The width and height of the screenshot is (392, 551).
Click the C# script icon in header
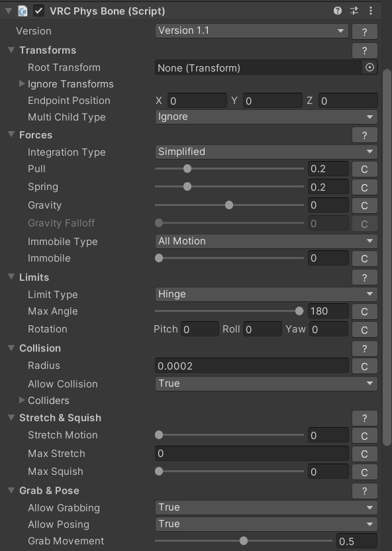(23, 11)
